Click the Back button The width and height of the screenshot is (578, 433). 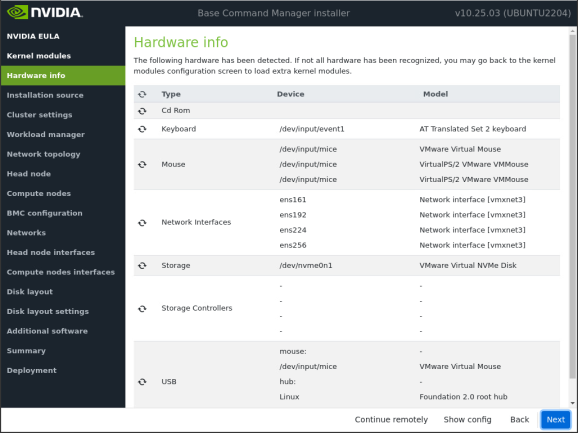click(x=519, y=419)
